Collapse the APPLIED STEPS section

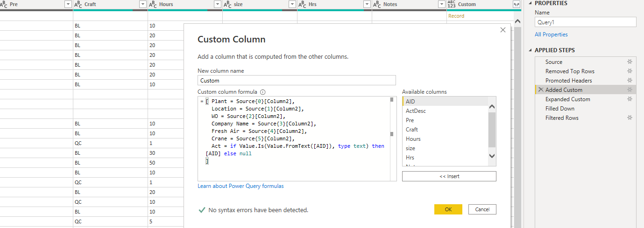[x=531, y=50]
